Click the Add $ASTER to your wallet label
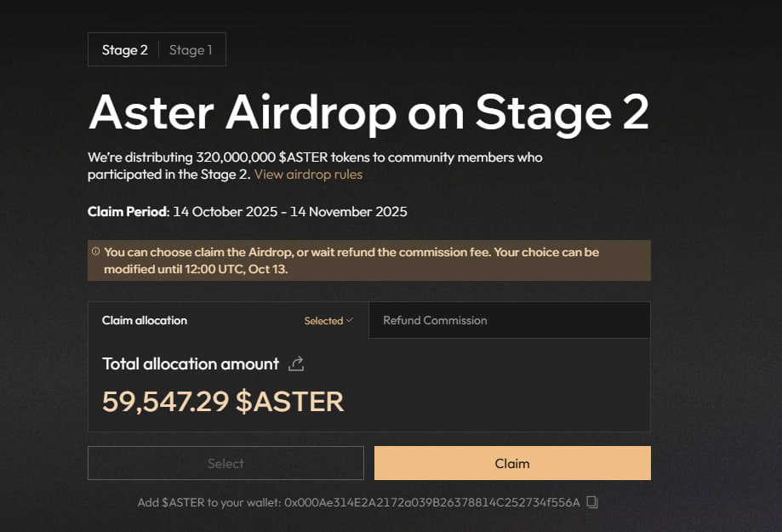 point(208,502)
